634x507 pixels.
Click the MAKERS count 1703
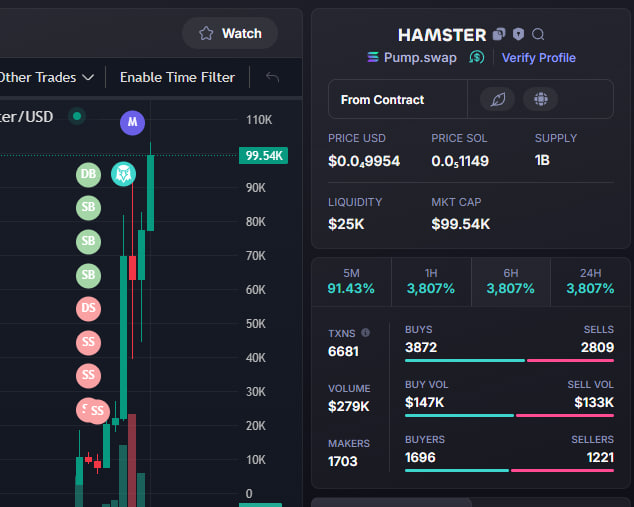tap(343, 461)
